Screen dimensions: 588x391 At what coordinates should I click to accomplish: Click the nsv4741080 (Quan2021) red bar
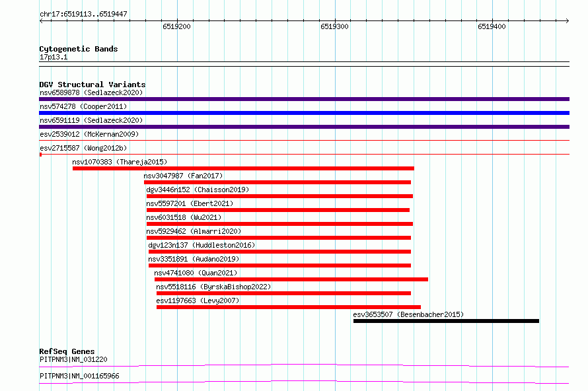point(291,279)
